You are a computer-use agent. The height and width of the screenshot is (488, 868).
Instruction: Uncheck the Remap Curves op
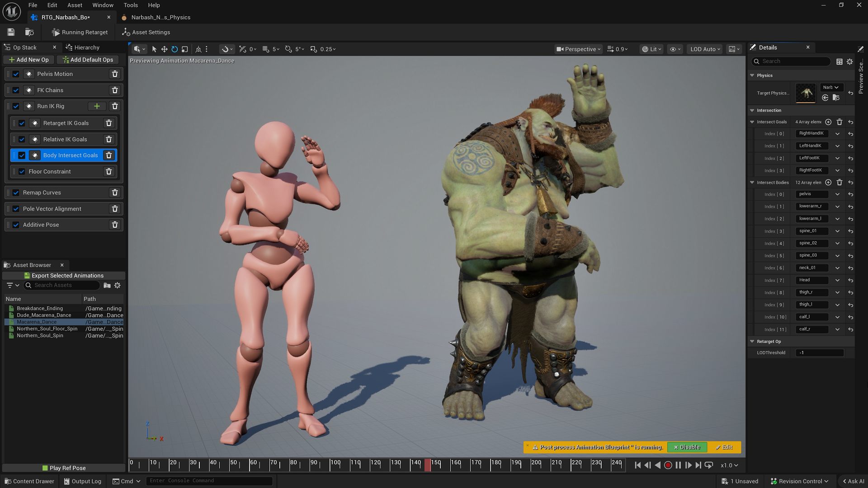pyautogui.click(x=16, y=192)
